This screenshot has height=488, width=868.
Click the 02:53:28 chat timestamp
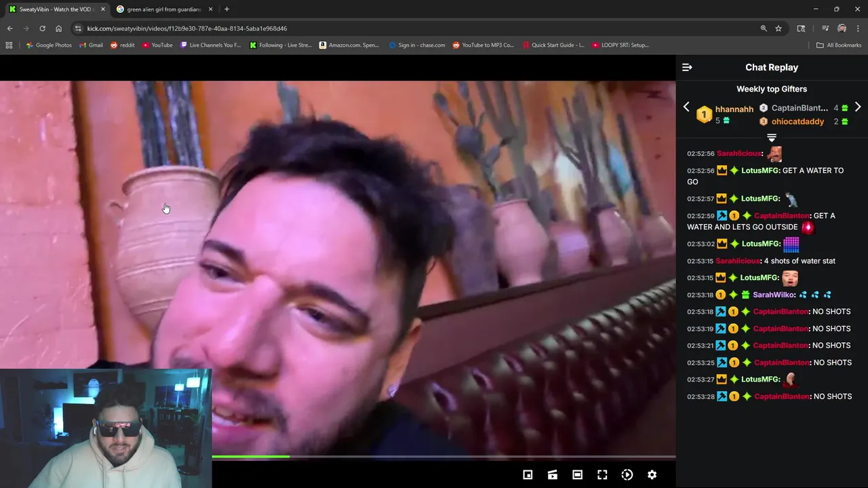(x=701, y=396)
